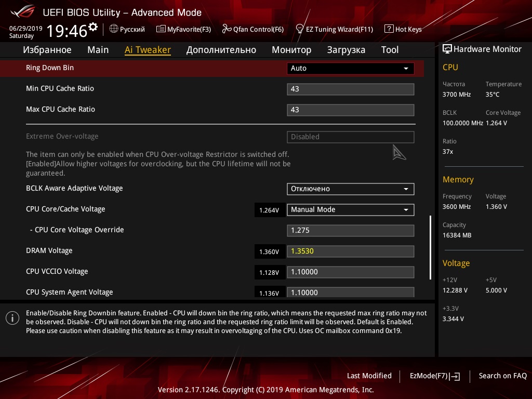The width and height of the screenshot is (532, 399).
Task: Select the DRAM Voltage label
Action: pyautogui.click(x=49, y=251)
